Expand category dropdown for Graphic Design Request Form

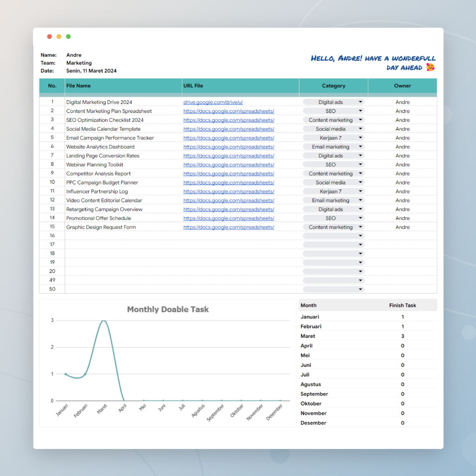coord(360,227)
